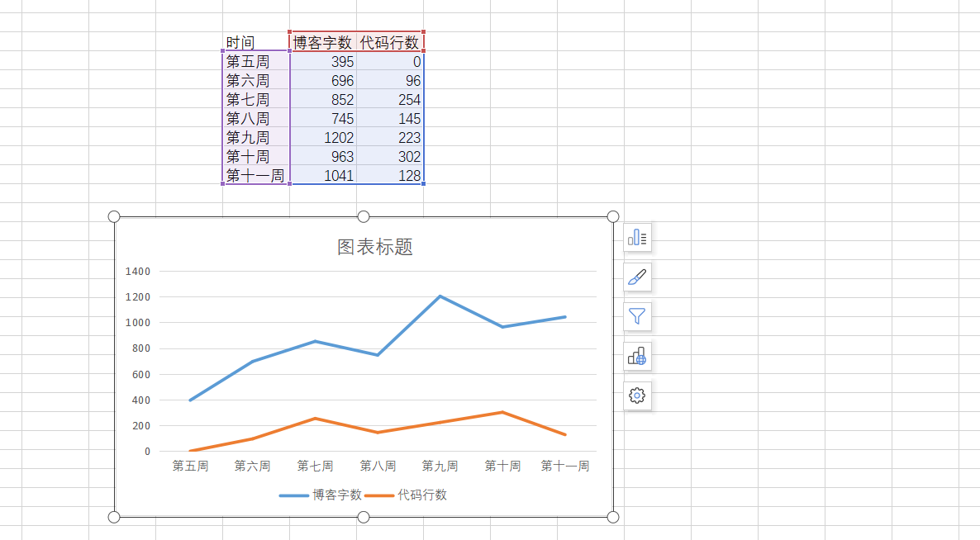Grab the chart's top-right corner resize handle
Screen dimensions: 980x540
(613, 216)
